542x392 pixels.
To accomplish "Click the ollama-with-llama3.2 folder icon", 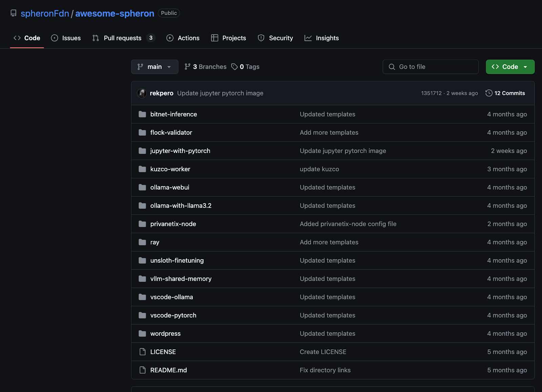I will click(142, 205).
